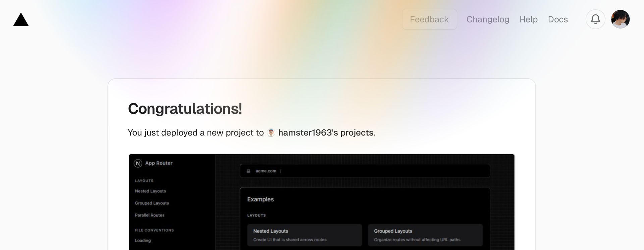Select Loading under File Conventions

143,241
